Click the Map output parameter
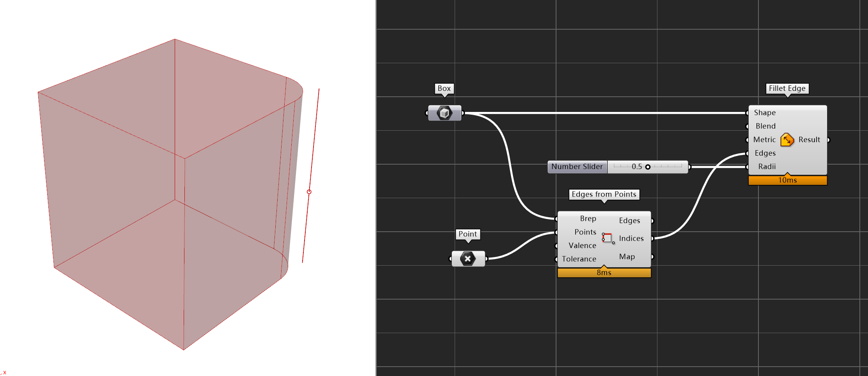868x376 pixels. 627,257
